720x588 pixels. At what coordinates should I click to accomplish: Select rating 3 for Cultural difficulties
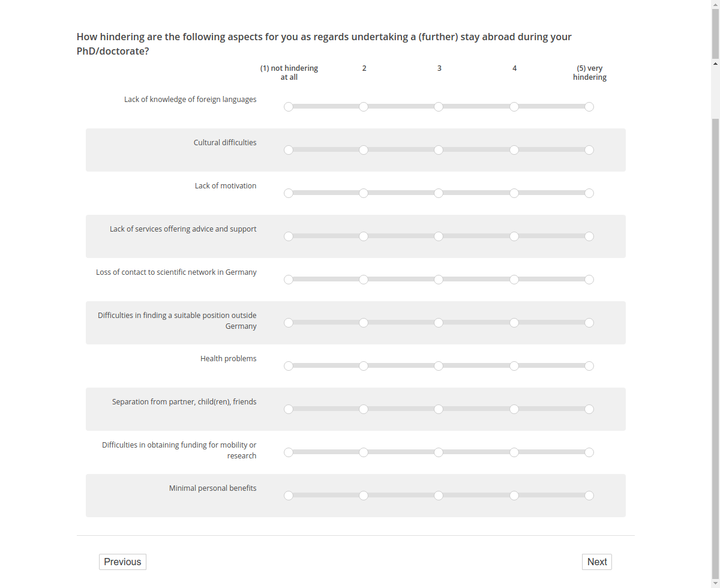click(x=439, y=150)
